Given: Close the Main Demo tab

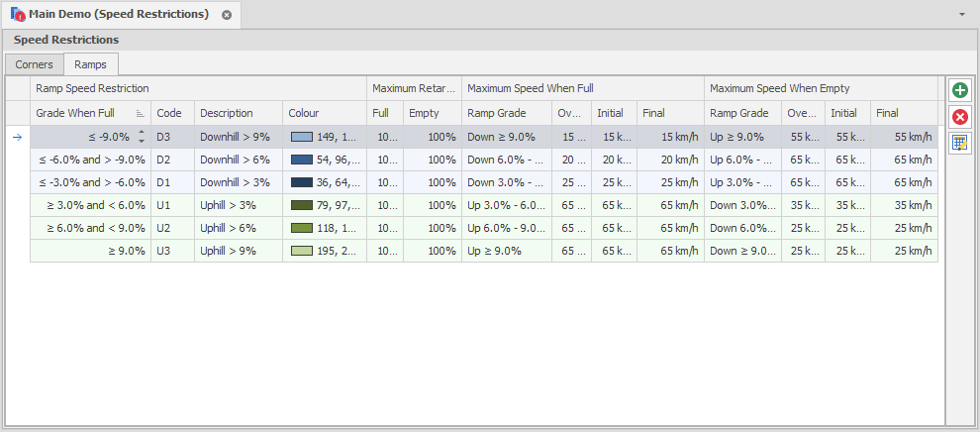Looking at the screenshot, I should click(x=227, y=15).
